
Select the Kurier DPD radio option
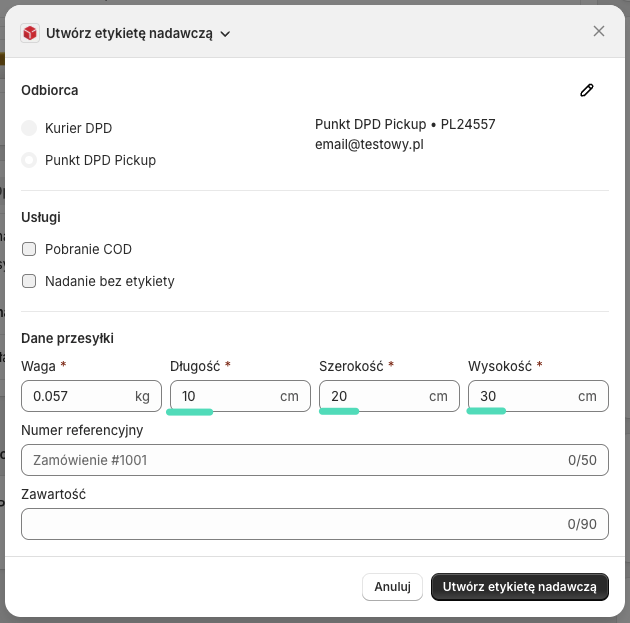[x=29, y=128]
